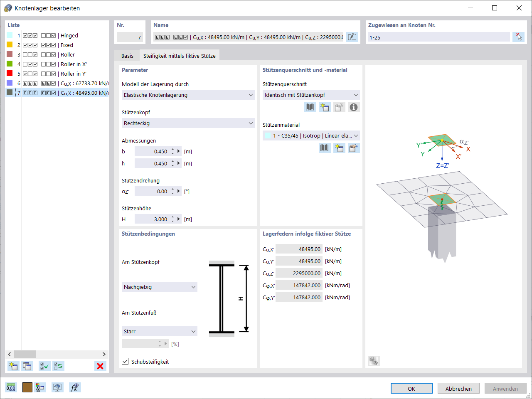Click the red color swatch of Roller in Y'
This screenshot has height=399, width=532.
click(x=10, y=74)
